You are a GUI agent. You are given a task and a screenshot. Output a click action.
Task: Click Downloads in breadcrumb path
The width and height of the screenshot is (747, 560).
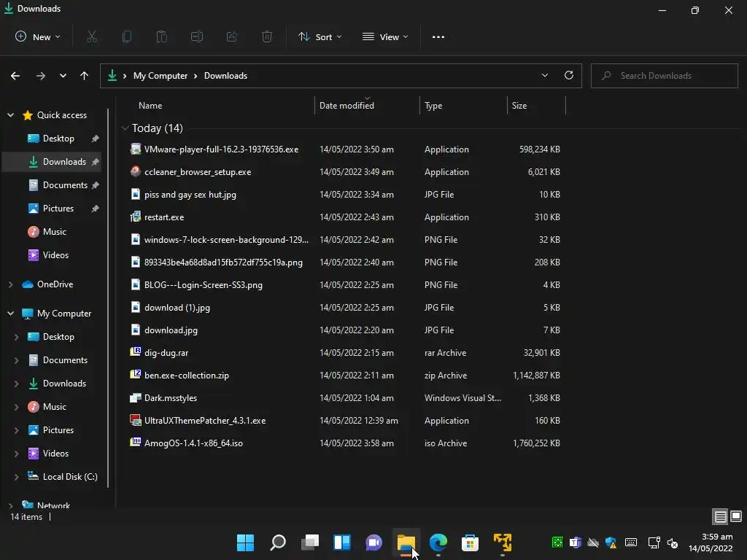click(x=226, y=76)
